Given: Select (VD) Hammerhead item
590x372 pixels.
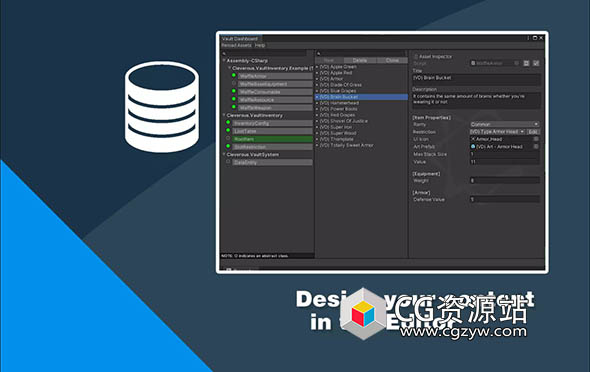Looking at the screenshot, I should point(361,103).
